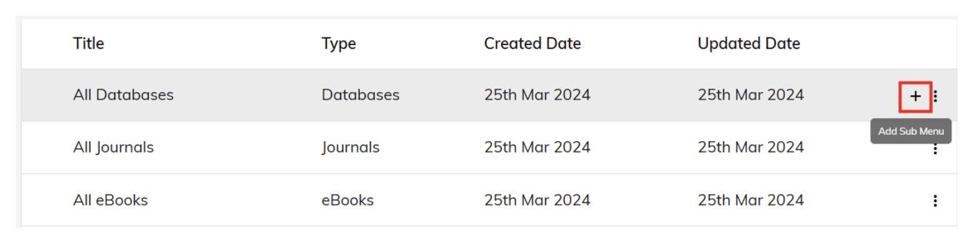Sort by the Updated Date column header

749,44
